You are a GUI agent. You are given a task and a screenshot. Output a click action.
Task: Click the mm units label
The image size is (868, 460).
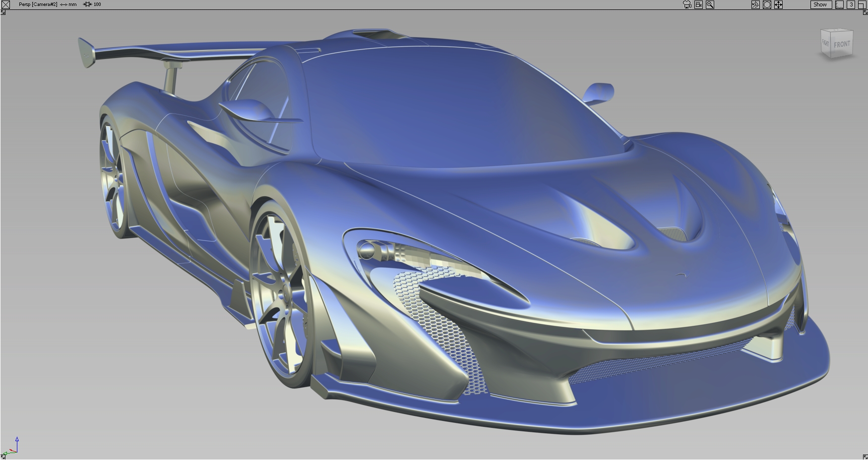(72, 4)
